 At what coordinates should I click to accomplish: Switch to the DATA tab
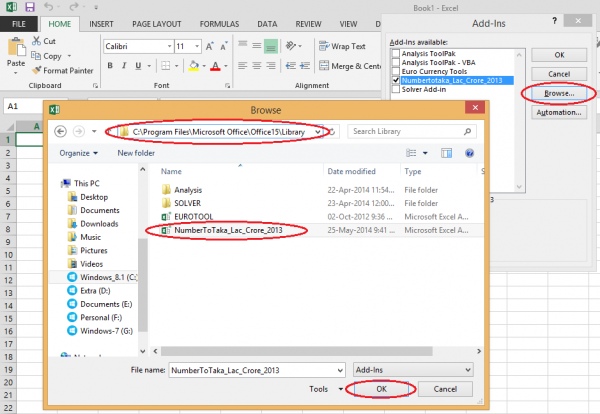267,24
